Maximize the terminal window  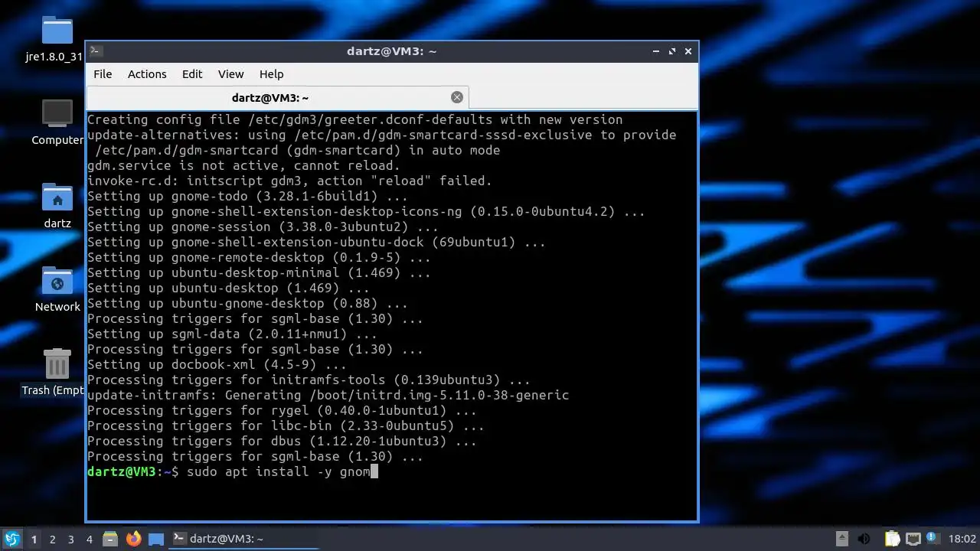click(x=672, y=51)
